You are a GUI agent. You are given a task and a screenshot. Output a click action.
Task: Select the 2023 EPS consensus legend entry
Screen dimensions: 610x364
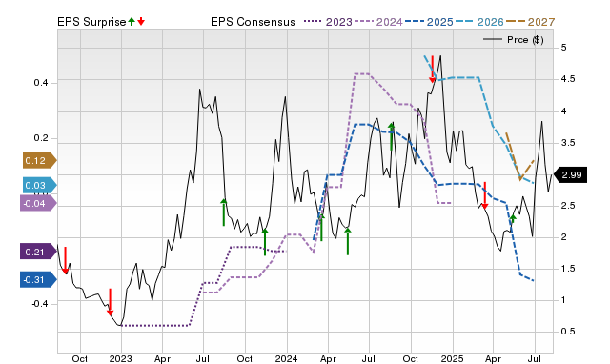pyautogui.click(x=328, y=22)
